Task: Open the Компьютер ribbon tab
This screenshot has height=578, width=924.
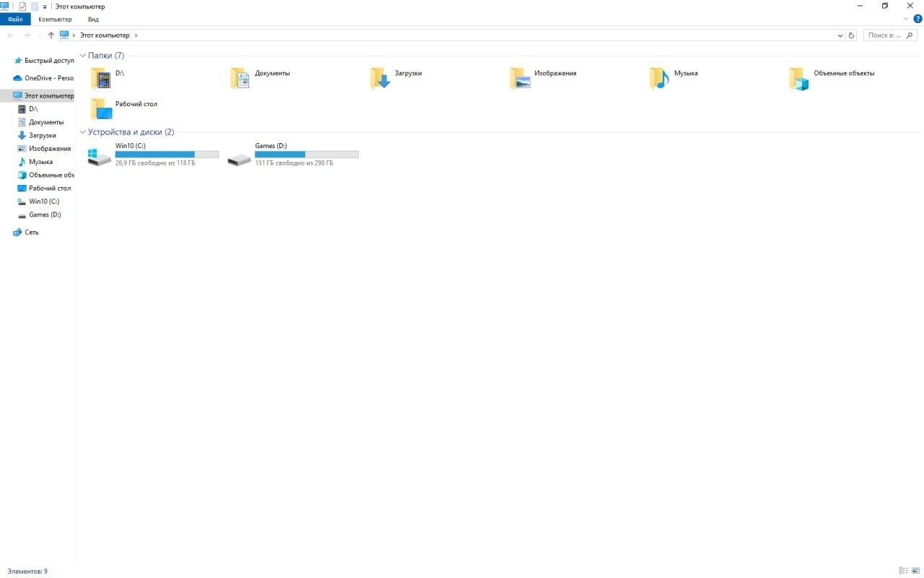Action: (x=55, y=20)
